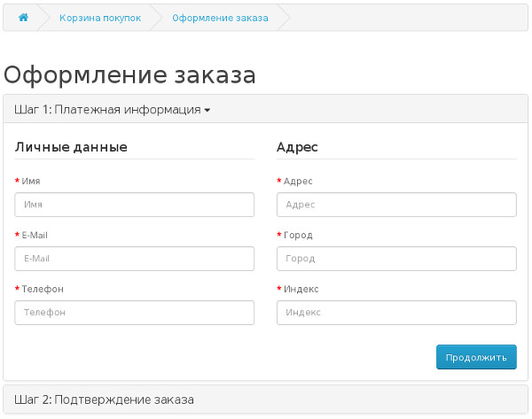Open the Корзина покупок breadcrumb link
The width and height of the screenshot is (532, 419).
100,18
